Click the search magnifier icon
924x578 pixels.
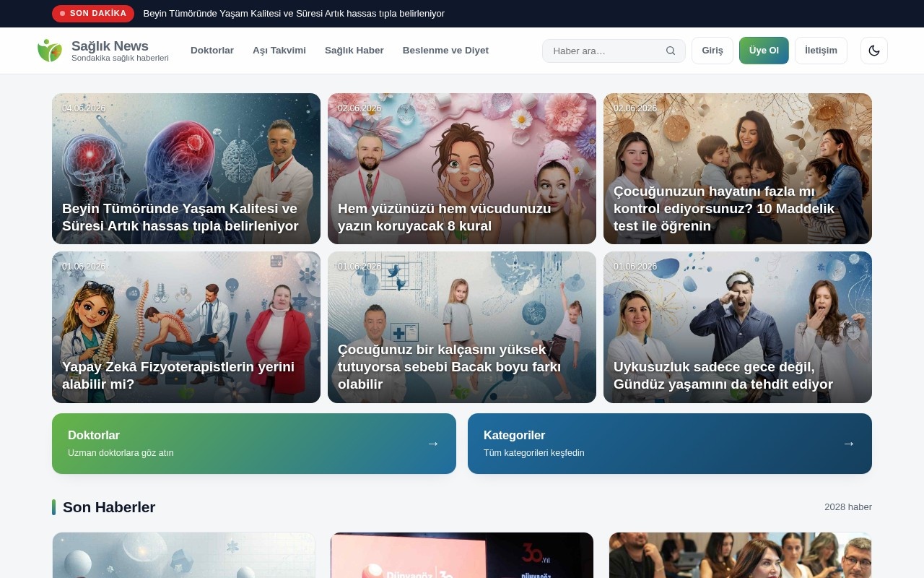point(671,51)
